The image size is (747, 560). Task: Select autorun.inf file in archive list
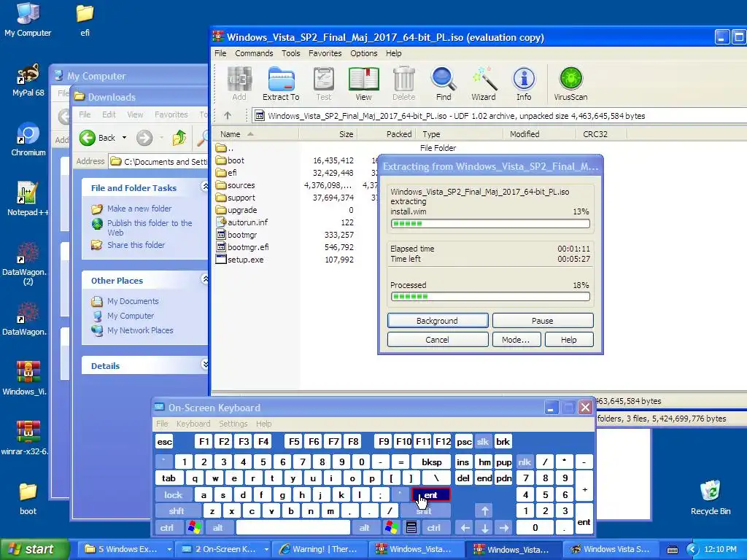242,222
